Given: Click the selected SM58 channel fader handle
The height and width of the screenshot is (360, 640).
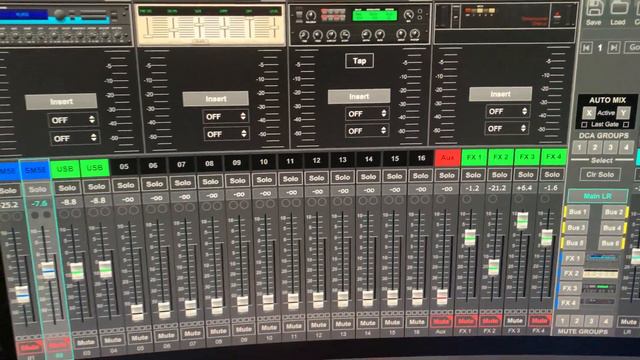Looking at the screenshot, I should [48, 271].
